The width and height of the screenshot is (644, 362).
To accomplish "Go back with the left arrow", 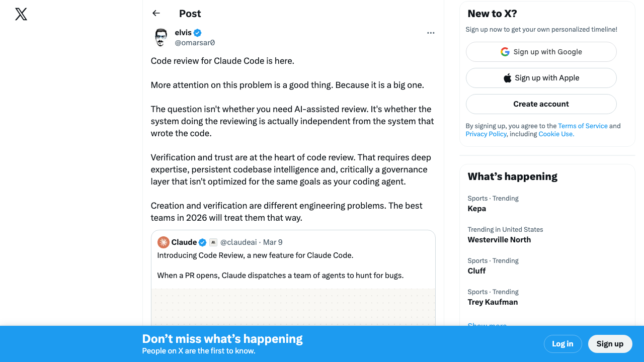I will pyautogui.click(x=156, y=14).
